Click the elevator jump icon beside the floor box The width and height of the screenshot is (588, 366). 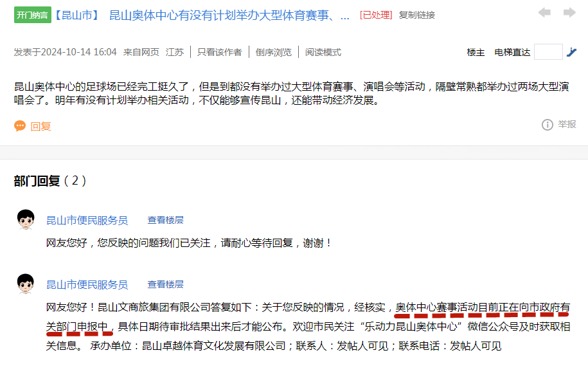coord(572,52)
